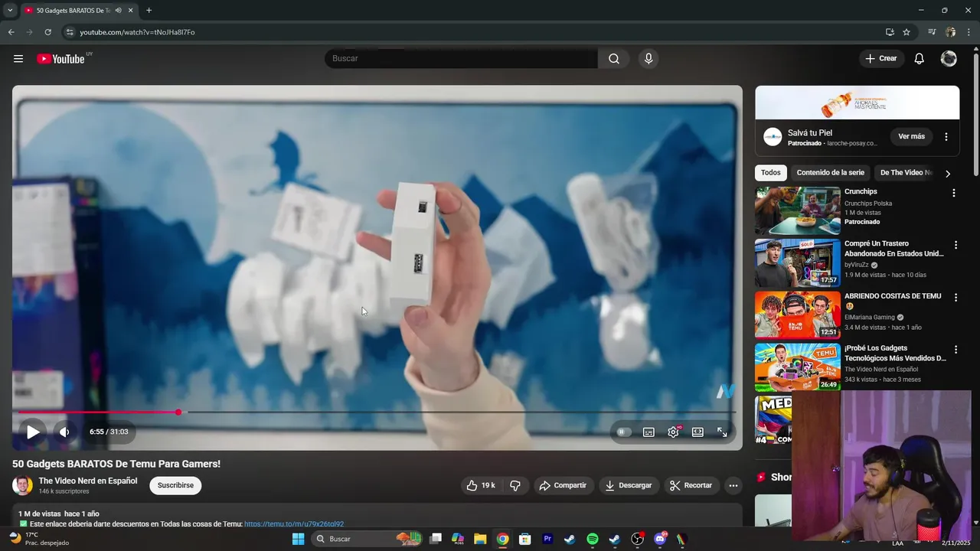This screenshot has width=980, height=551.
Task: Go to YouTube home via logo
Action: 60,59
